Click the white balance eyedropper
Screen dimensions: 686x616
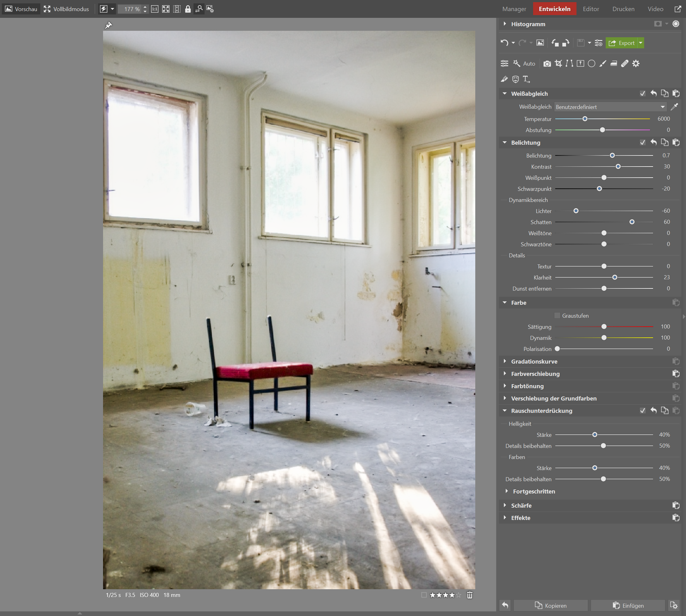674,107
